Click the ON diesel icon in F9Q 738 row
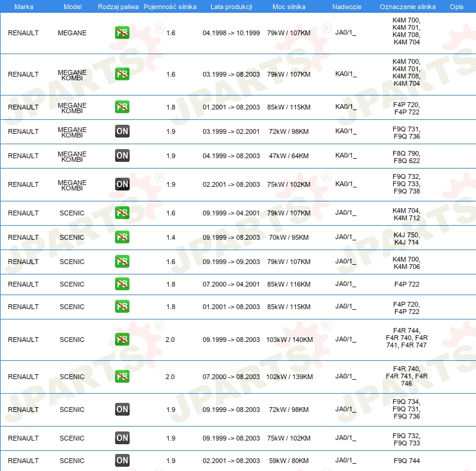Viewport: 476px width, 471px height. (x=122, y=184)
